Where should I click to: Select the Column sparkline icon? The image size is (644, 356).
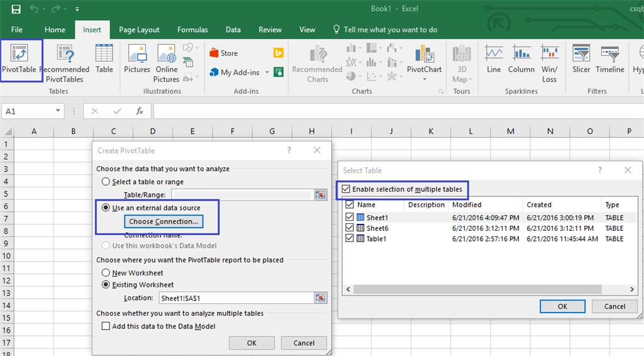coord(521,60)
